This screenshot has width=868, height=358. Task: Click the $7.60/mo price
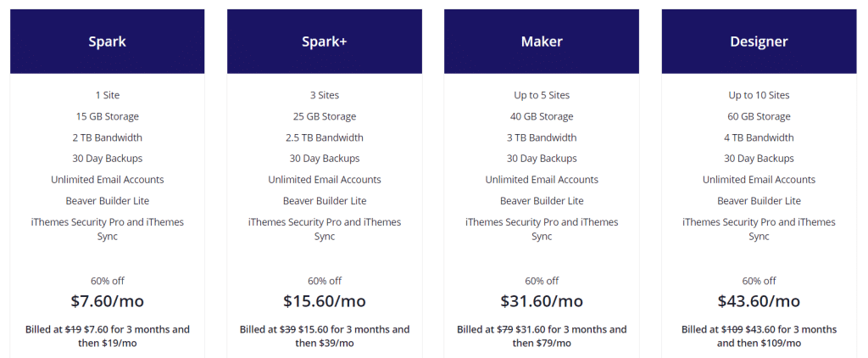(x=108, y=301)
